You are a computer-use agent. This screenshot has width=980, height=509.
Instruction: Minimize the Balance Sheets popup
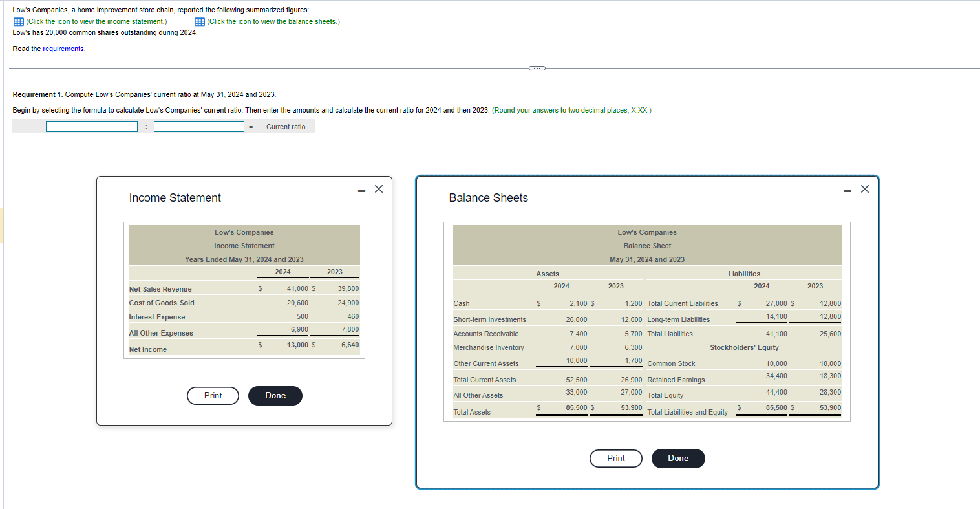tap(847, 190)
